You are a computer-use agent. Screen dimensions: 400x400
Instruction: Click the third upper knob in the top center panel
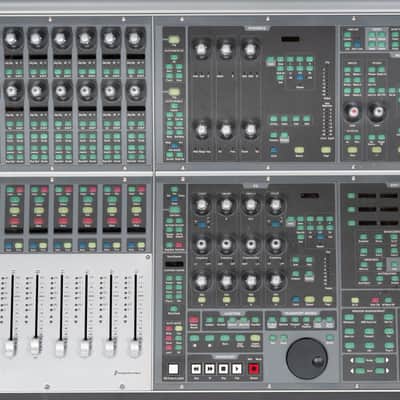tap(250, 49)
